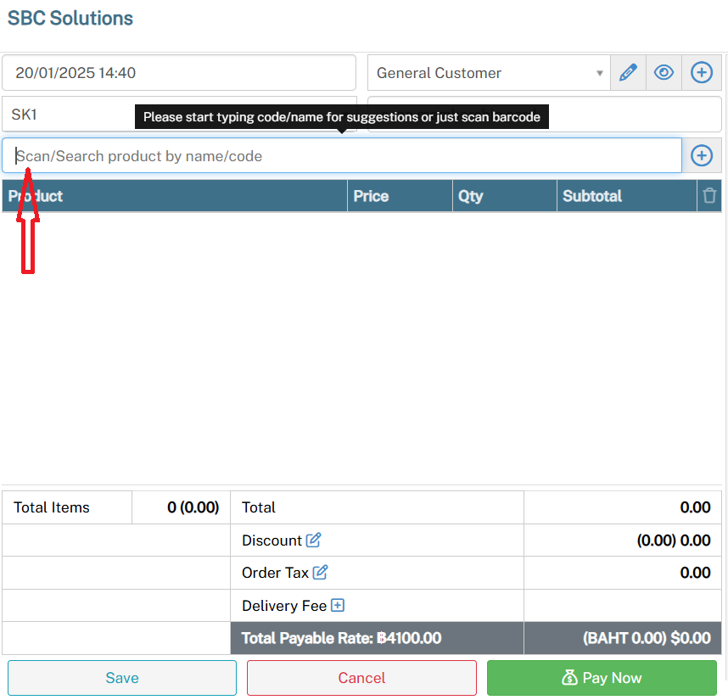This screenshot has width=728, height=700.
Task: Click the plus icon beside product search
Action: [702, 155]
